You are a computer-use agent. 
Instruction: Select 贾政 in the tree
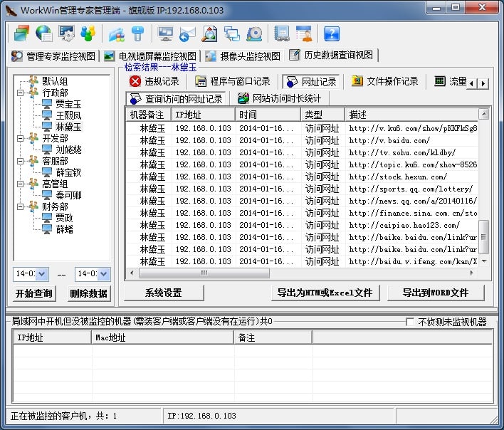point(64,218)
